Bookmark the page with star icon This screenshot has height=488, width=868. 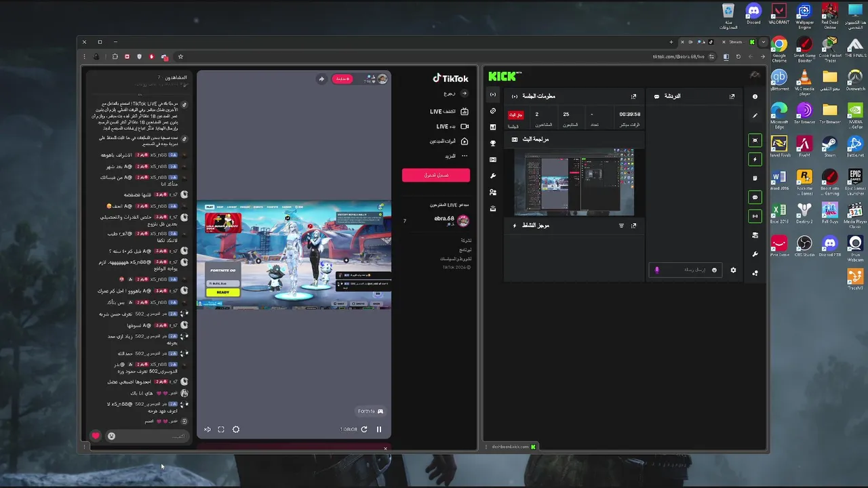[x=180, y=57]
